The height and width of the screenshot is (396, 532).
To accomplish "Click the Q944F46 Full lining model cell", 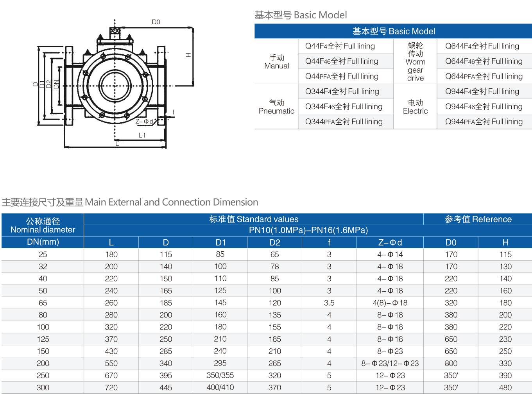I will click(484, 106).
